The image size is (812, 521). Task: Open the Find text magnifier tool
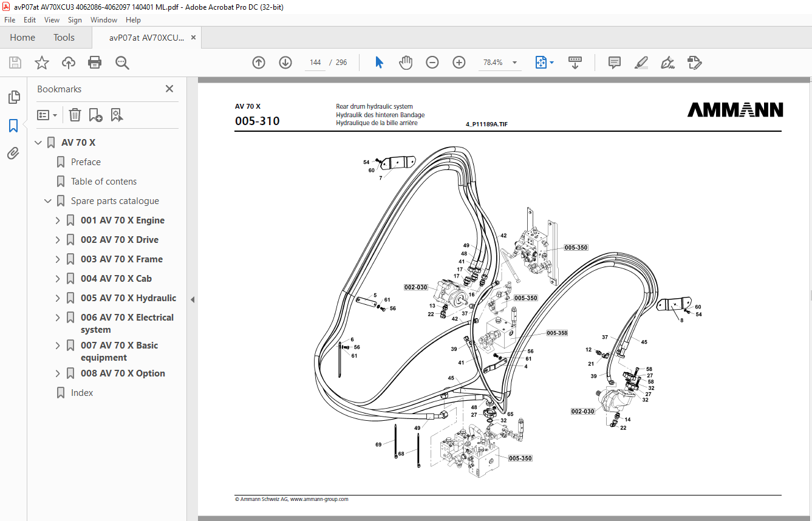(122, 63)
